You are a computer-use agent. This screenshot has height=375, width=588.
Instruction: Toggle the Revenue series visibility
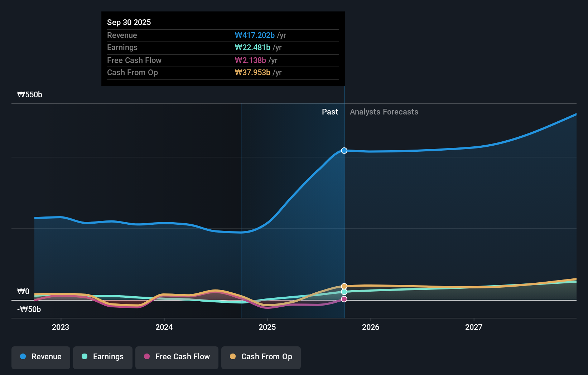40,357
